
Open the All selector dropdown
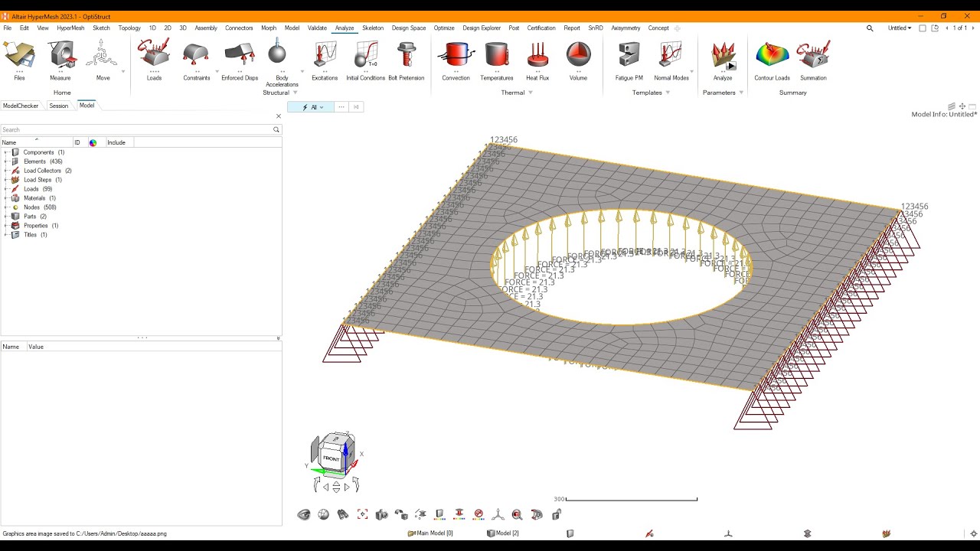point(311,107)
